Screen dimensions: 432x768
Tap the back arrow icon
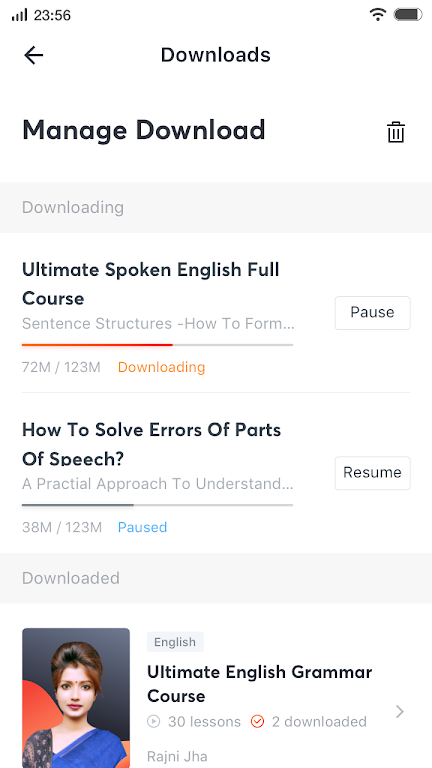click(x=34, y=55)
